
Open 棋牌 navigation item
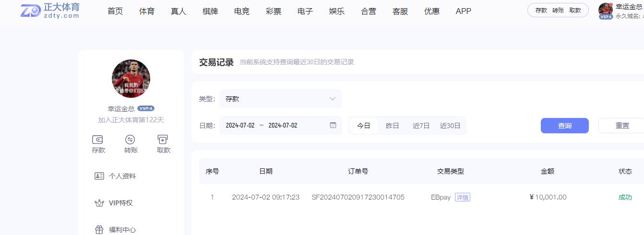pos(210,11)
